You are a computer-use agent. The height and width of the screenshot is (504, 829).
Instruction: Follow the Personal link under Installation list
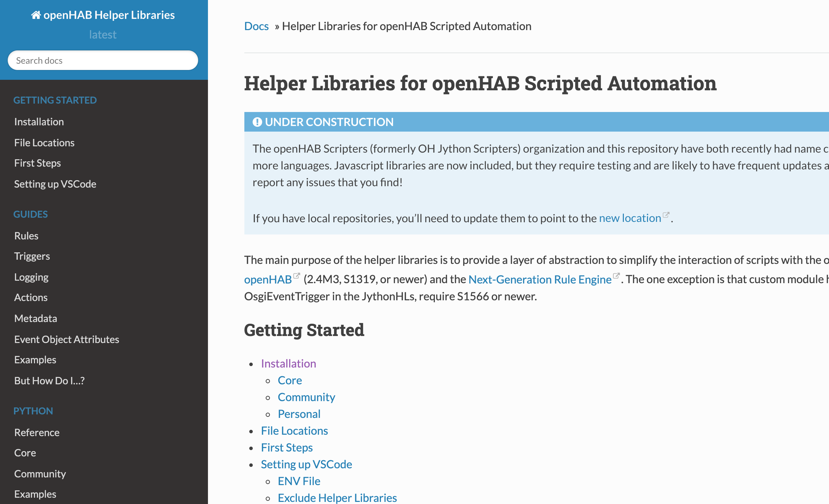pos(299,414)
